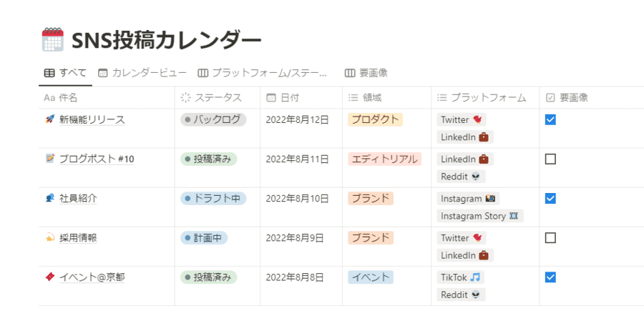Open the 社員紹介 page
The height and width of the screenshot is (326, 644).
coord(78,198)
